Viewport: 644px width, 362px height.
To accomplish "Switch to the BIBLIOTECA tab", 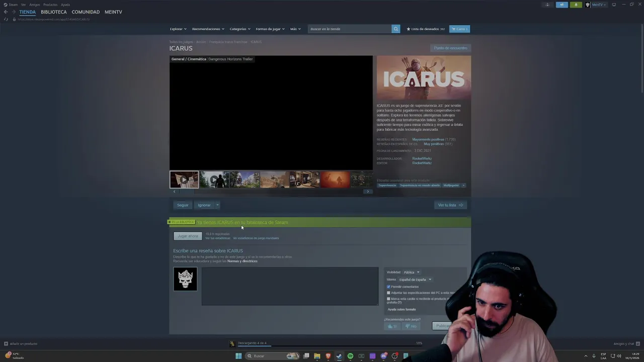I will coord(54,12).
